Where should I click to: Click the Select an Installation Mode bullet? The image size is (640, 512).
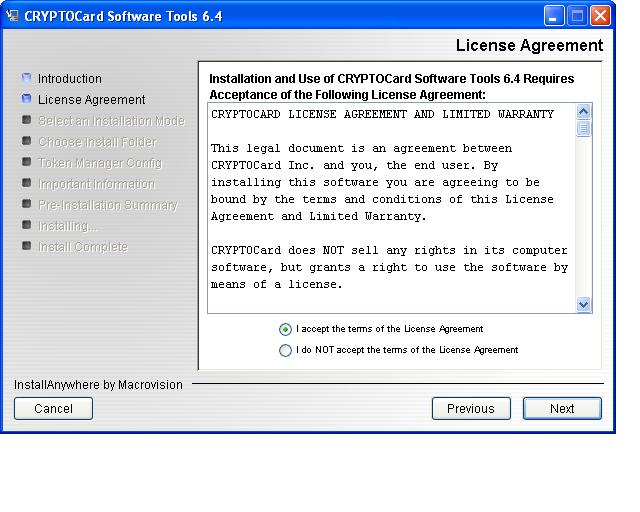coord(26,120)
